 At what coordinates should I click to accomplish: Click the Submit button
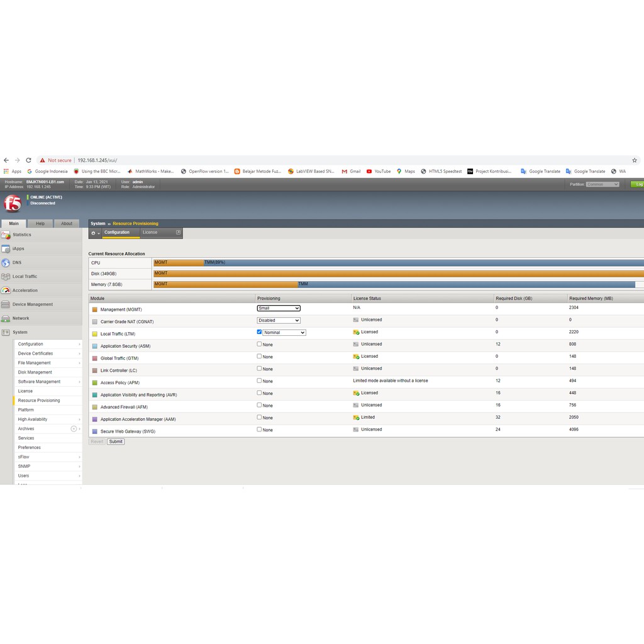(116, 441)
